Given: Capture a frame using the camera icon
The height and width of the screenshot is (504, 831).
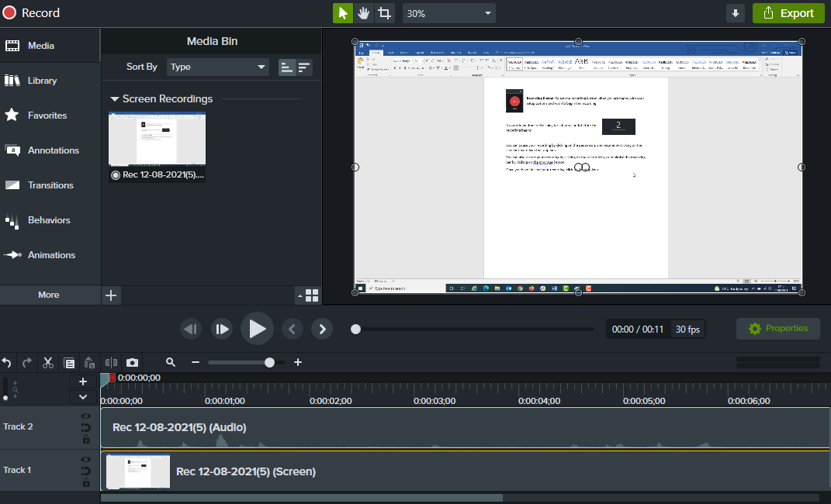Looking at the screenshot, I should pyautogui.click(x=132, y=362).
